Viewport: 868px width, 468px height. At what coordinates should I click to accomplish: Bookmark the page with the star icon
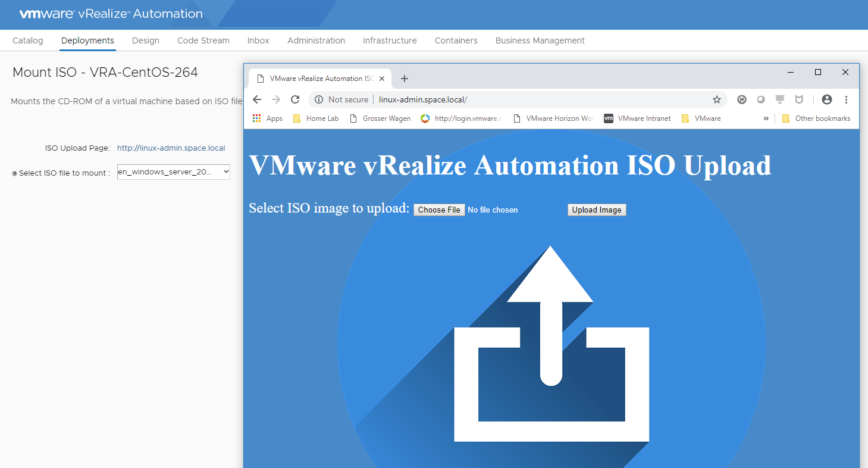[x=717, y=99]
